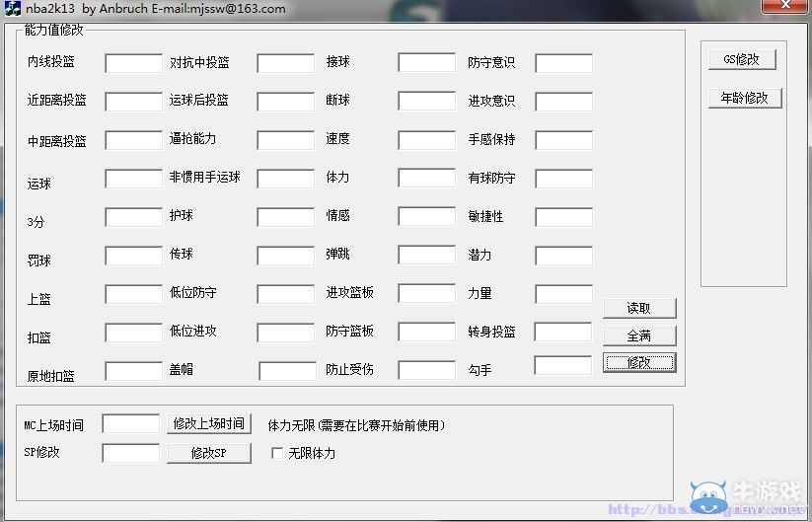This screenshot has height=522, width=812.
Task: Click the 逼抢能力 input field
Action: [x=285, y=140]
